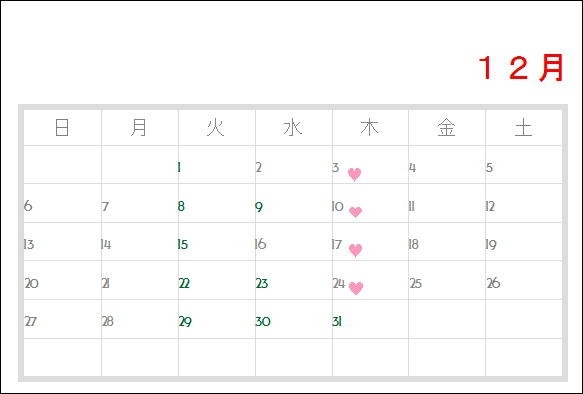This screenshot has width=583, height=394.
Task: Click the pink heart on December 10
Action: click(x=355, y=212)
